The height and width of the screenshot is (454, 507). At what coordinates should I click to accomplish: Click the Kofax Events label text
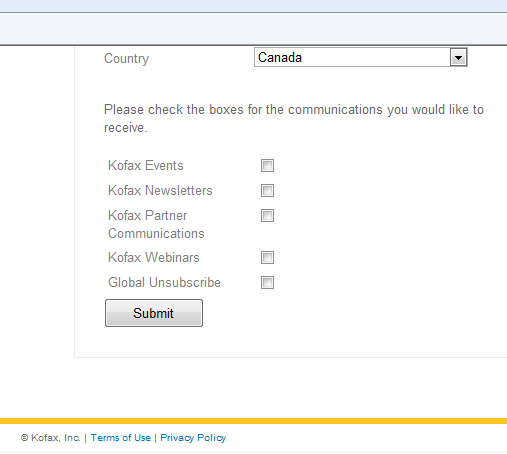coord(146,166)
